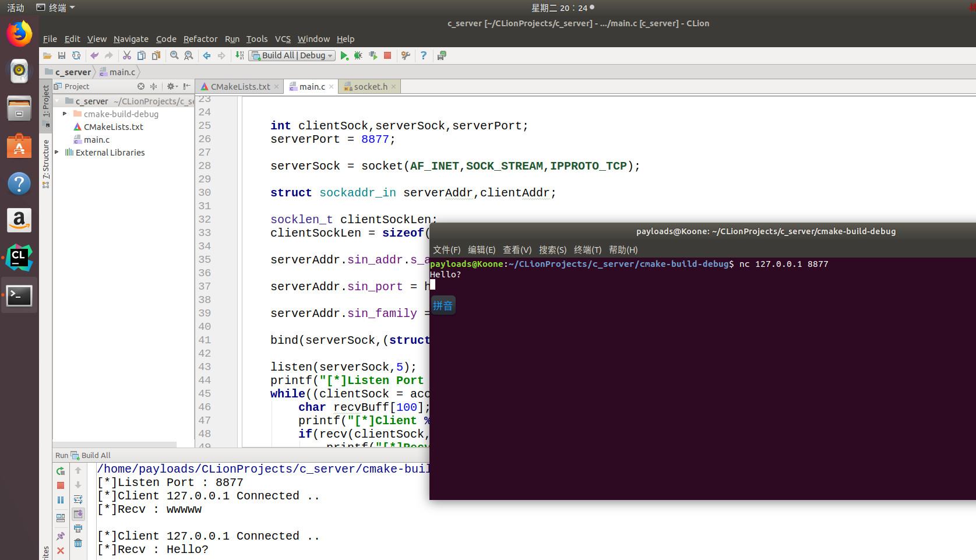The width and height of the screenshot is (976, 560).
Task: Select CMakeLists.txt in Project tree
Action: point(114,126)
